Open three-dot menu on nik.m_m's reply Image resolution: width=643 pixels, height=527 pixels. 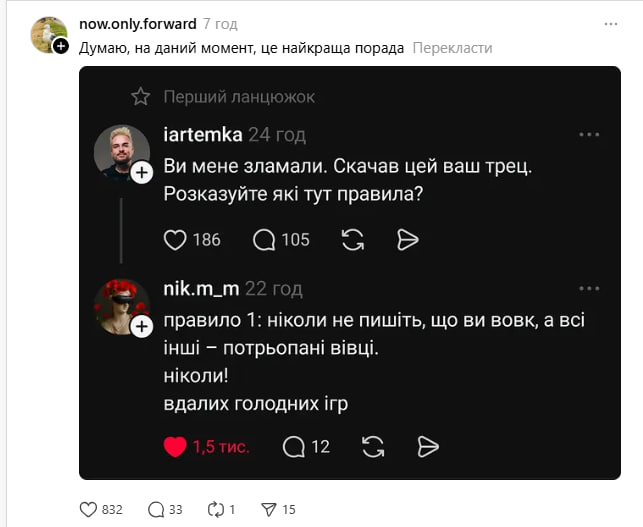click(589, 289)
